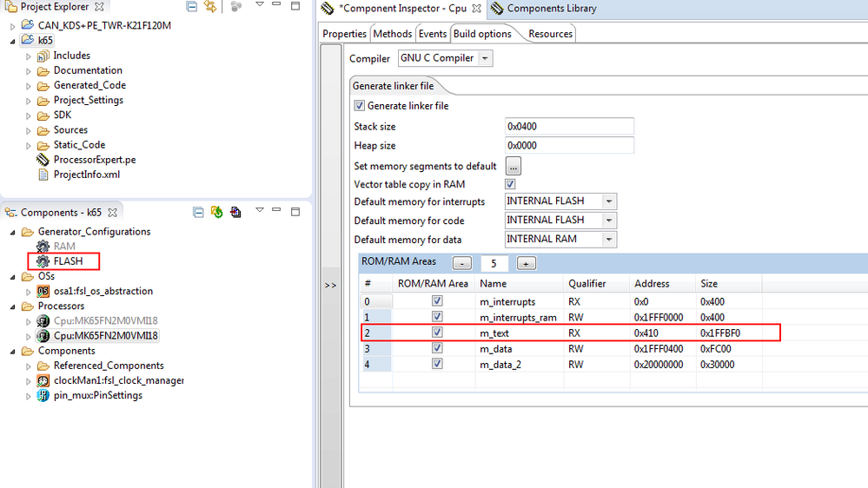Close the Components - k65 view
The image size is (868, 488).
pos(112,213)
